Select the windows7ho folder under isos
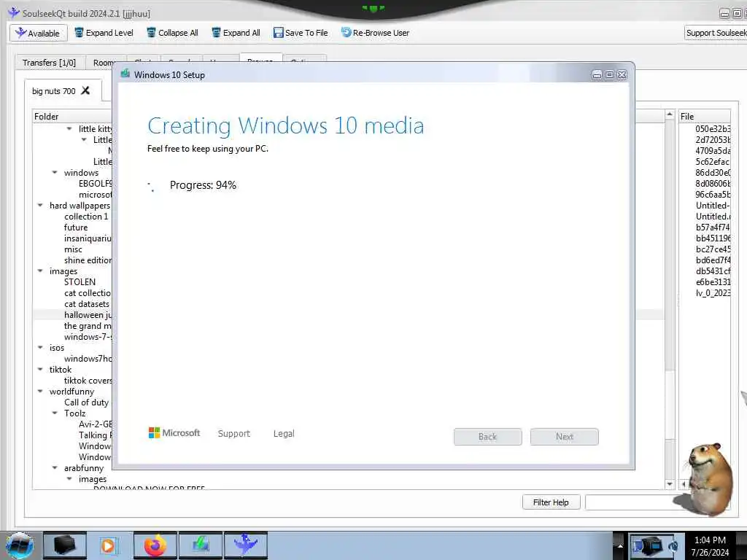The width and height of the screenshot is (747, 560). click(88, 359)
